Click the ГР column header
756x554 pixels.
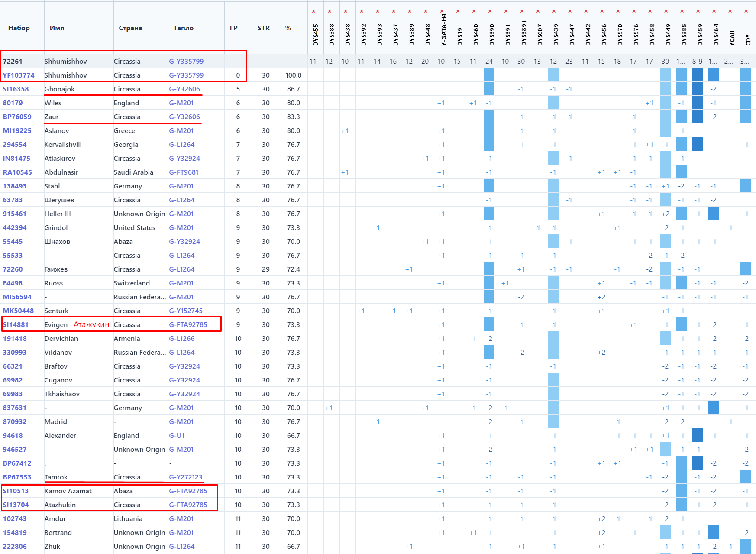click(x=233, y=28)
